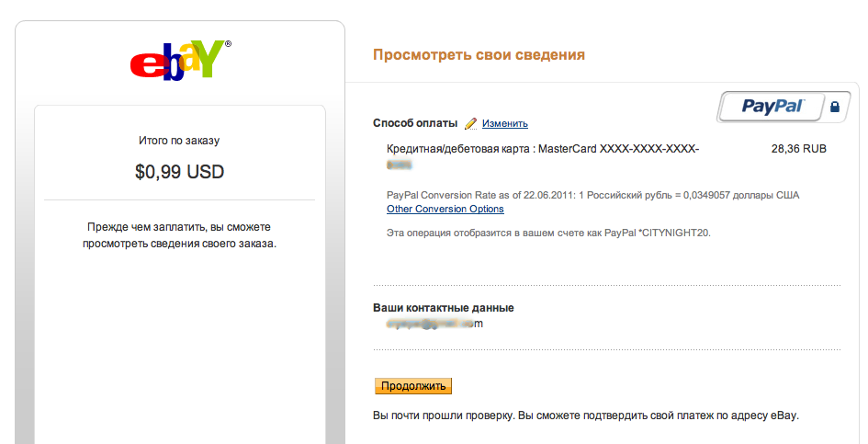This screenshot has height=444, width=868.
Task: Click the pencil edit icon
Action: coord(470,123)
